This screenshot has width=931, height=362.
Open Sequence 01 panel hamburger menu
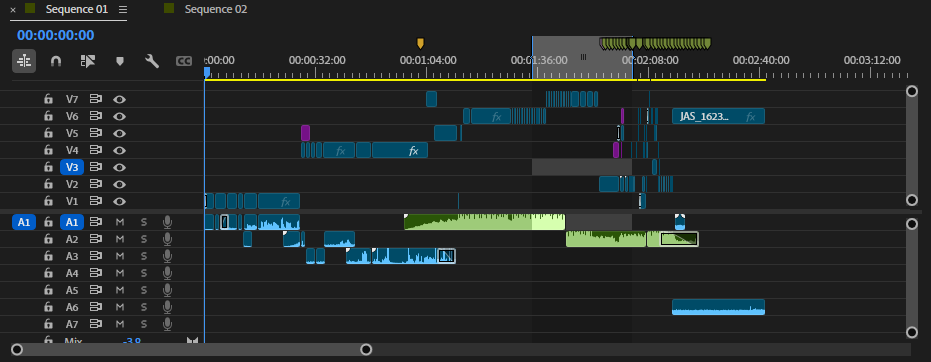pyautogui.click(x=123, y=9)
